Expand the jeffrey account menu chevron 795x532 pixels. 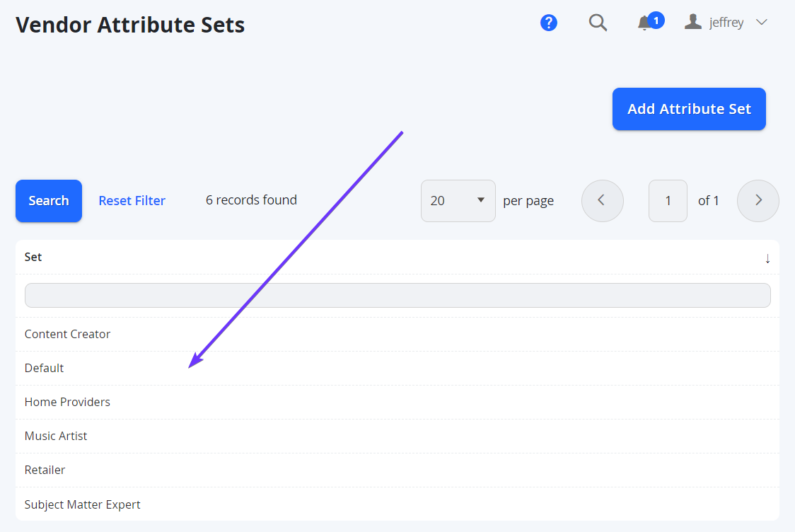tap(761, 23)
